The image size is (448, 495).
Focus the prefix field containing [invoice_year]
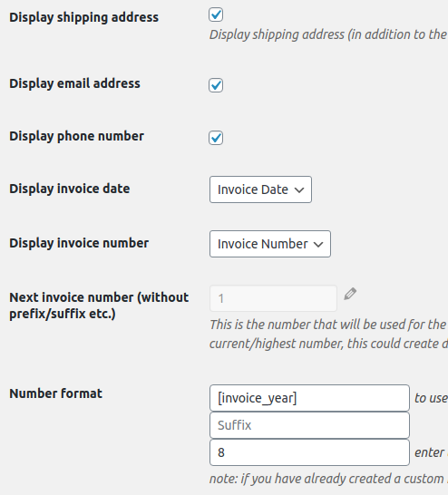309,398
